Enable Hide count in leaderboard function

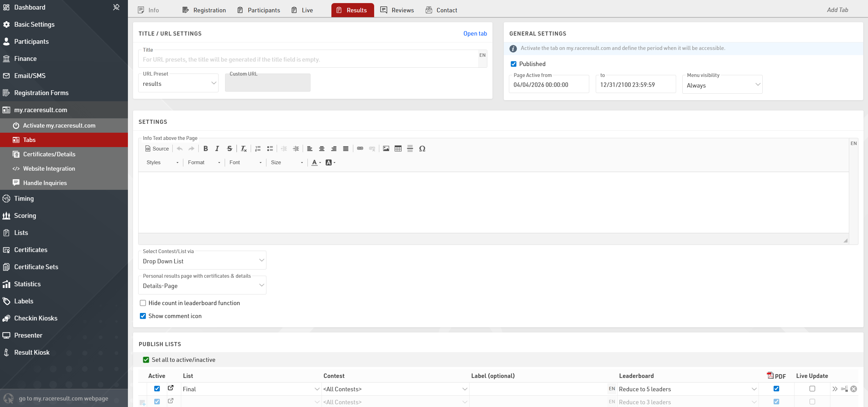143,303
